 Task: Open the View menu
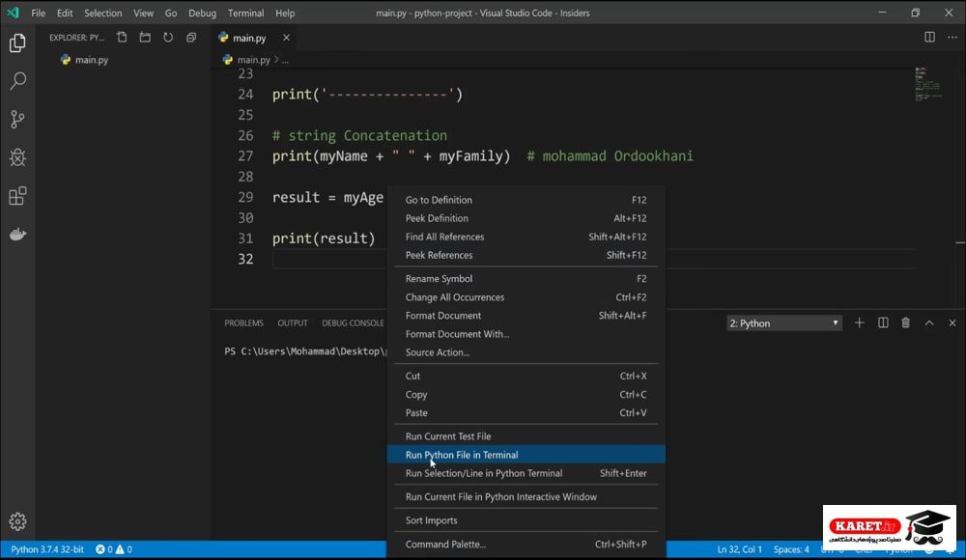point(144,13)
